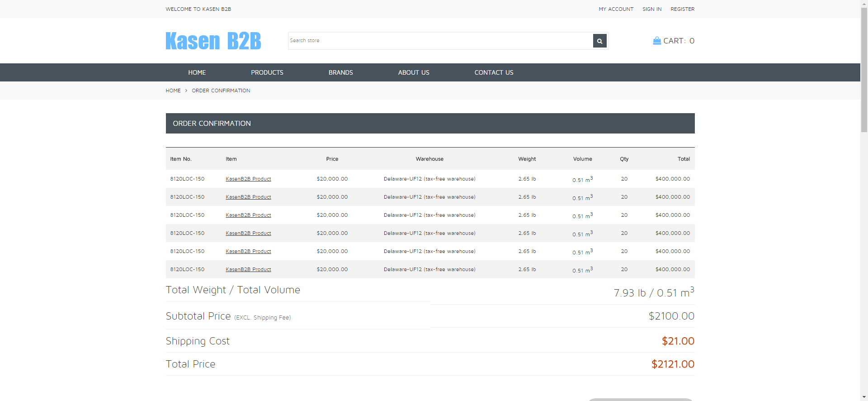The width and height of the screenshot is (868, 401).
Task: Select Contact Us in navigation bar
Action: click(494, 72)
